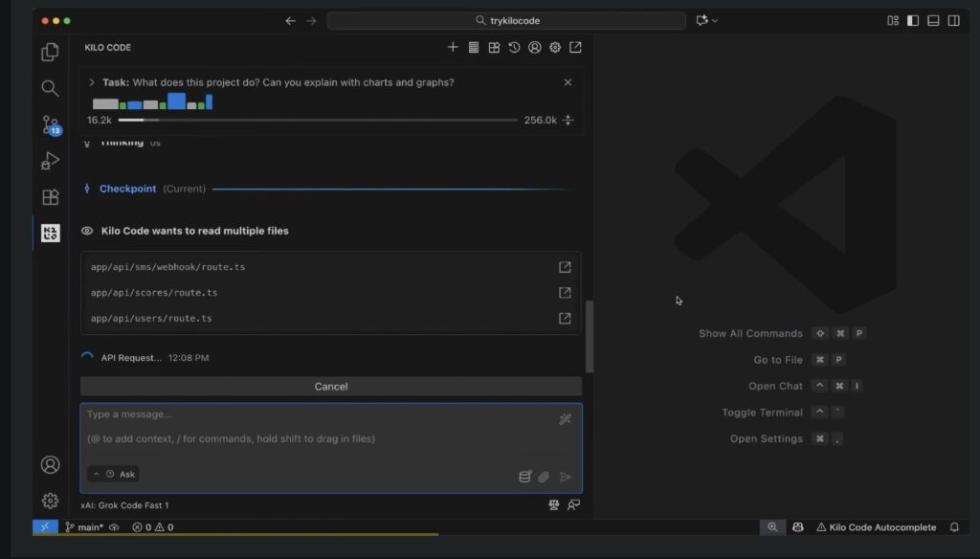Viewport: 980px width, 559px height.
Task: Click the main* branch in status bar
Action: [90, 526]
